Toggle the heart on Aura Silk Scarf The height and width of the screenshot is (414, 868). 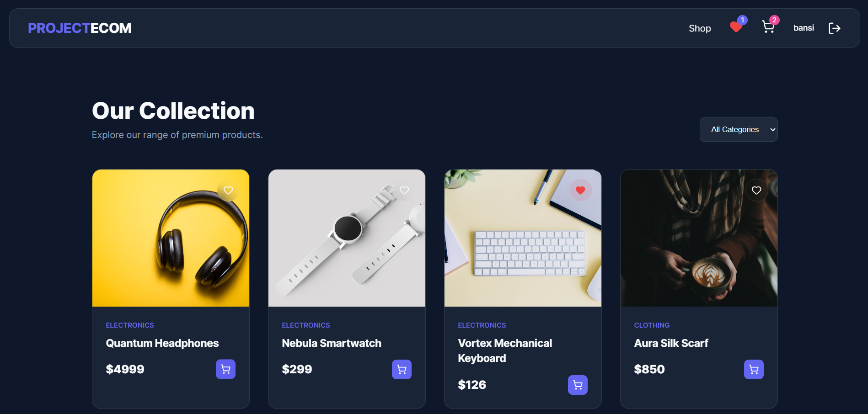click(x=756, y=190)
